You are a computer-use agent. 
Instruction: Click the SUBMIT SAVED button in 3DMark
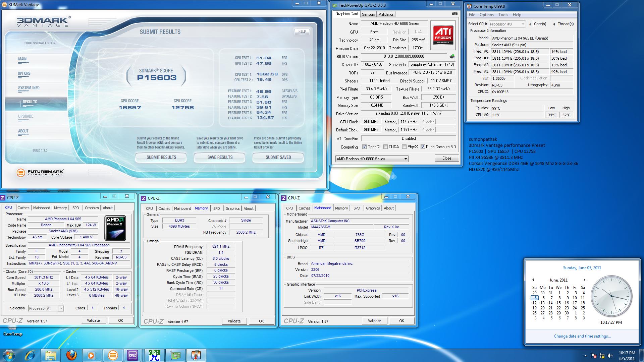278,157
